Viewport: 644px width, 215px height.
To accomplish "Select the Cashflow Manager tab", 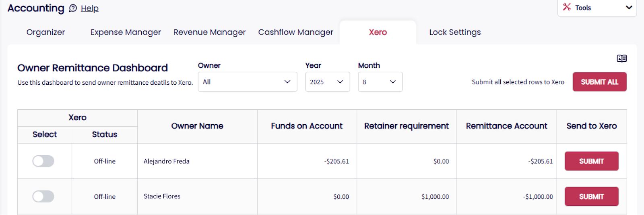I will [295, 32].
